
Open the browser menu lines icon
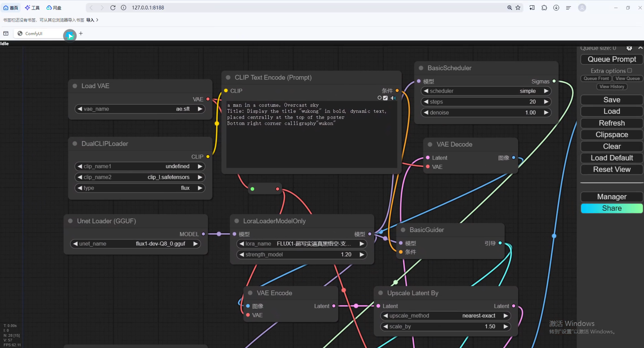click(568, 8)
